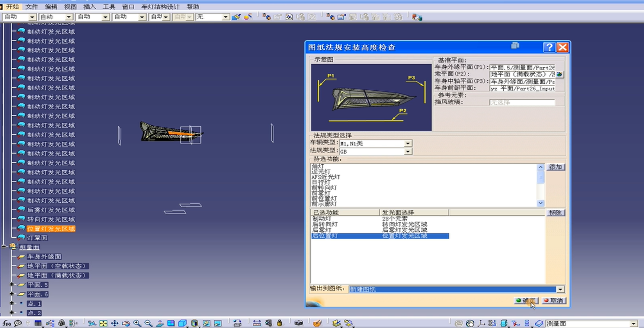This screenshot has height=328, width=644.
Task: Click the 确定 button
Action: point(526,300)
